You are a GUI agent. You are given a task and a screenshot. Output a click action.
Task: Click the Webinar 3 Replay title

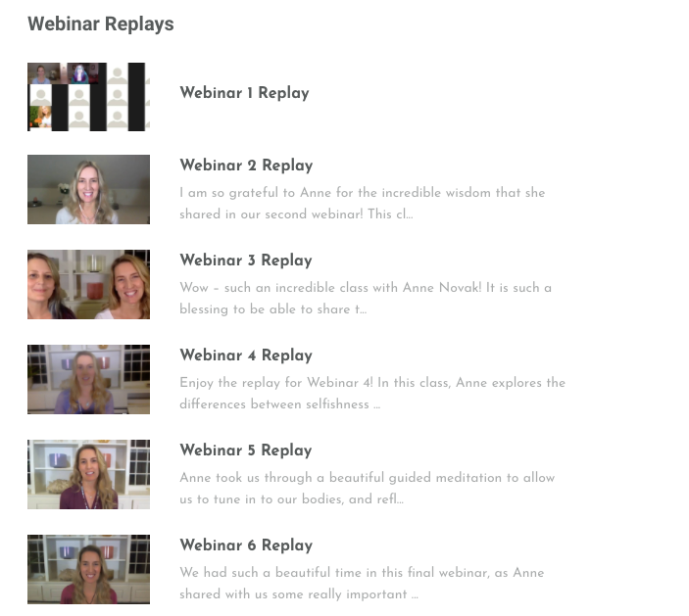[x=246, y=261]
